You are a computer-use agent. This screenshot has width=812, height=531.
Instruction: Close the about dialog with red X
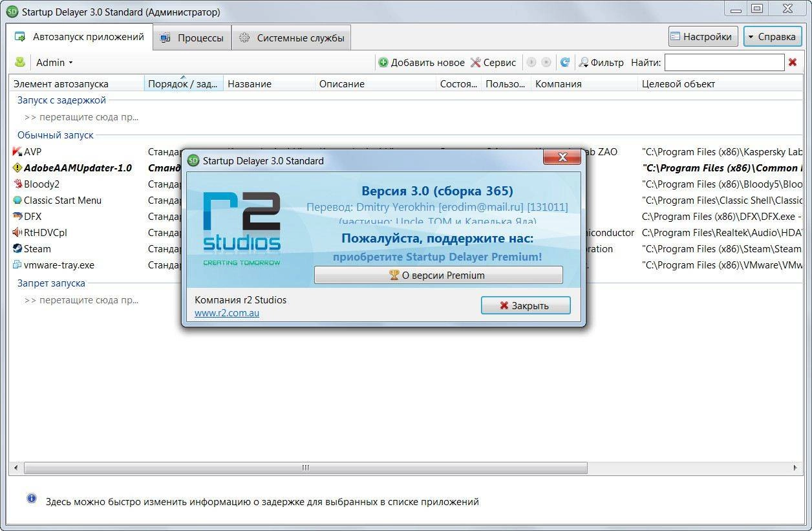pyautogui.click(x=561, y=157)
